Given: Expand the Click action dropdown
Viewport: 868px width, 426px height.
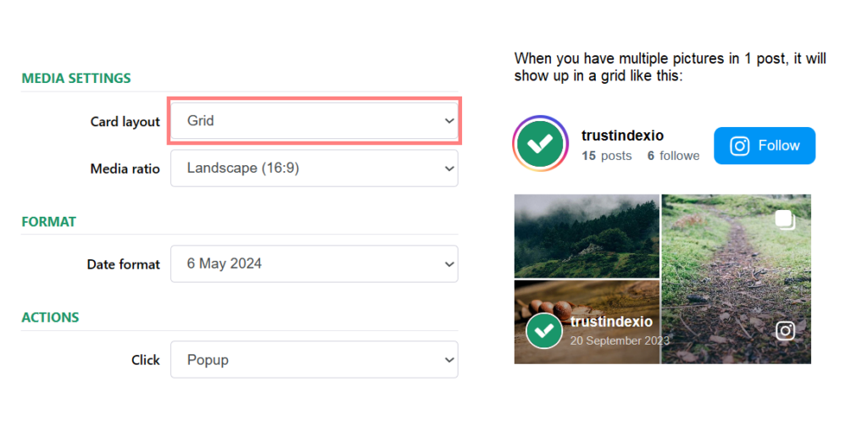Looking at the screenshot, I should coord(314,360).
